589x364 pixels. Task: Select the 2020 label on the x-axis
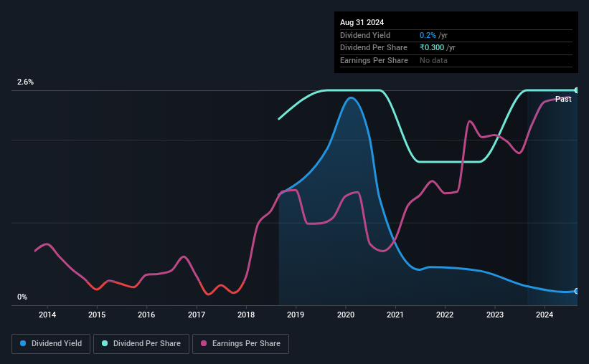click(346, 315)
